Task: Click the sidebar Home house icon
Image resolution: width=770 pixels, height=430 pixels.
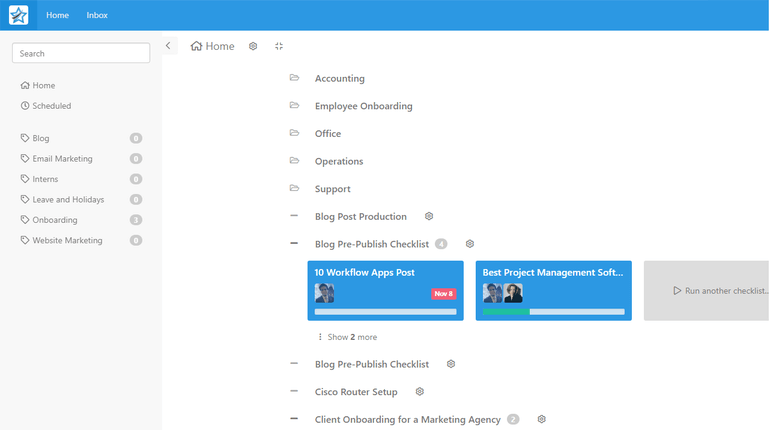Action: 25,85
